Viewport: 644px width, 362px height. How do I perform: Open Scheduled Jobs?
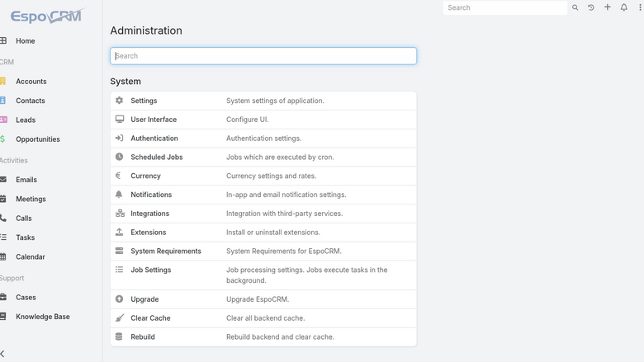tap(157, 157)
